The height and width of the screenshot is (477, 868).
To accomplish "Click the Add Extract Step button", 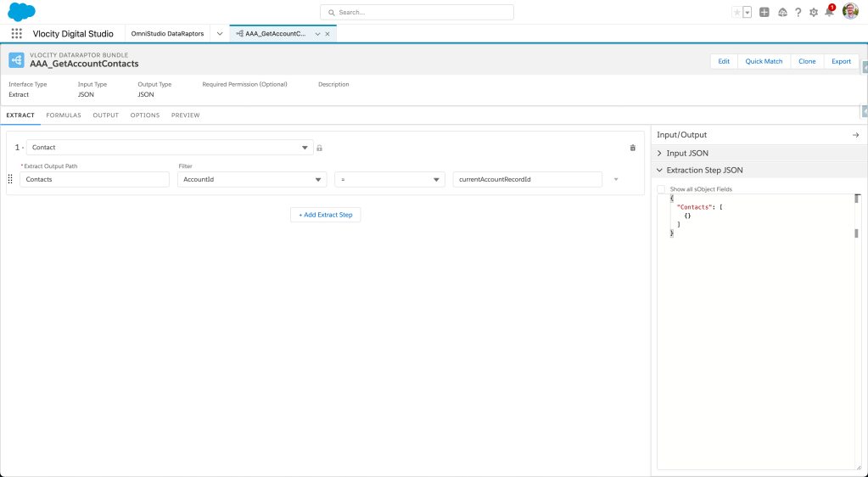I will click(x=326, y=215).
